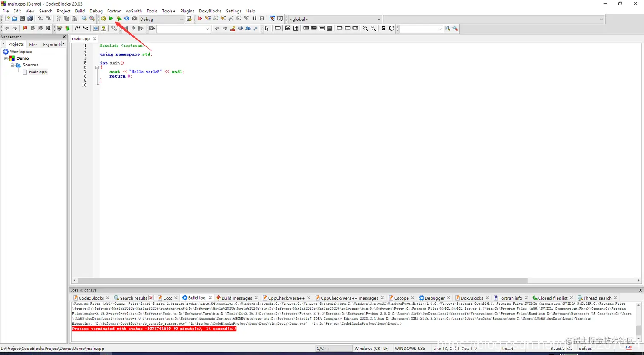This screenshot has width=644, height=355.
Task: Click the Open file icon
Action: point(14,19)
